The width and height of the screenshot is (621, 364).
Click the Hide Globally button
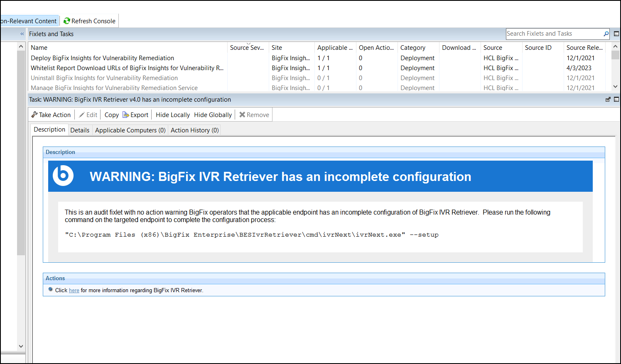(213, 115)
